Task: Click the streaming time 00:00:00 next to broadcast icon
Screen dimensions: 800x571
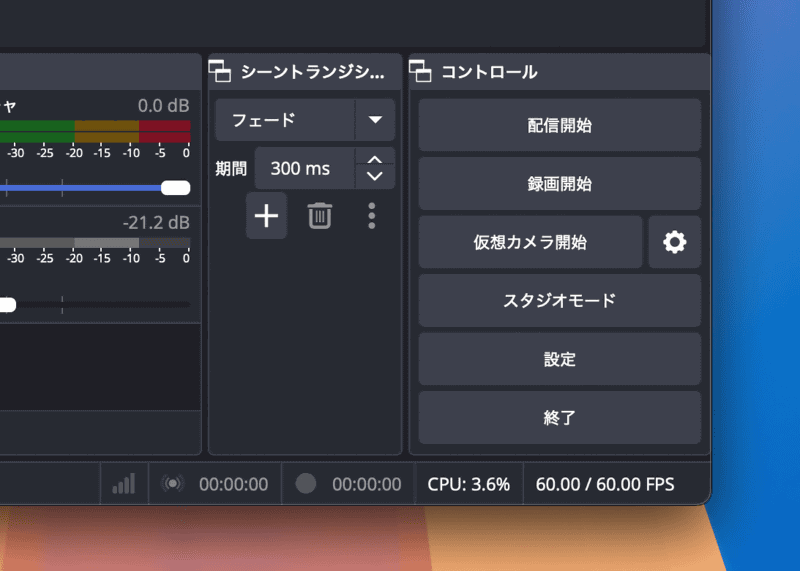Action: pos(233,484)
